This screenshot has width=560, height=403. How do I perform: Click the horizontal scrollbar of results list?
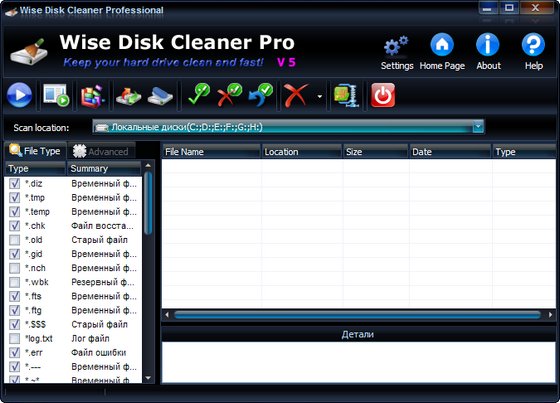tap(357, 315)
